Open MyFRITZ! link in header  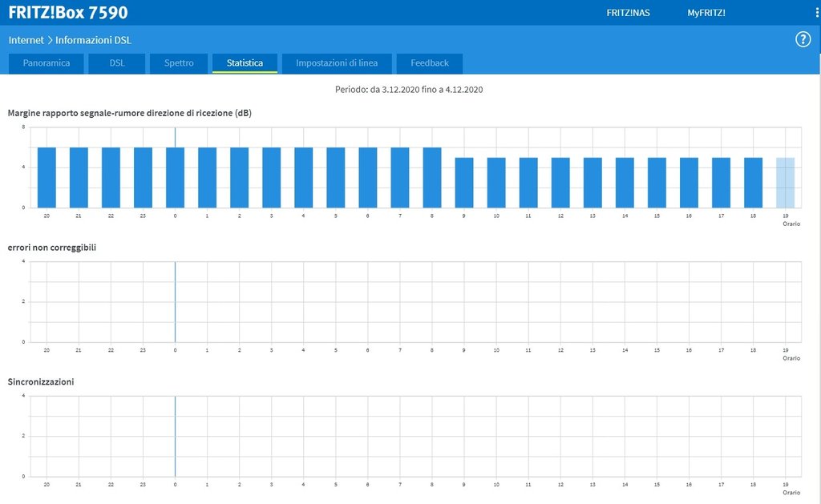[706, 13]
